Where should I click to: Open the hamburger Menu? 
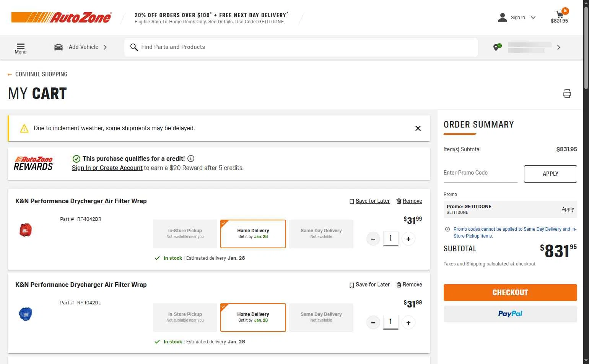pyautogui.click(x=21, y=48)
